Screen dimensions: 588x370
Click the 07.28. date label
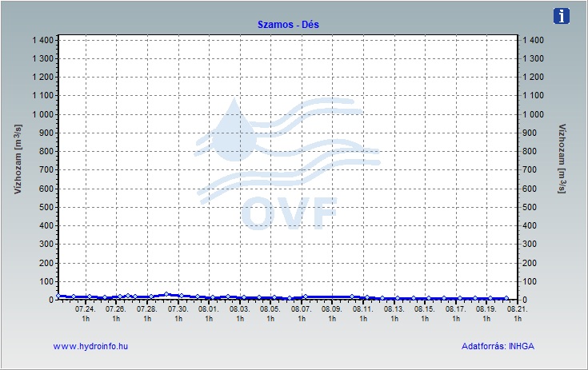coord(146,309)
